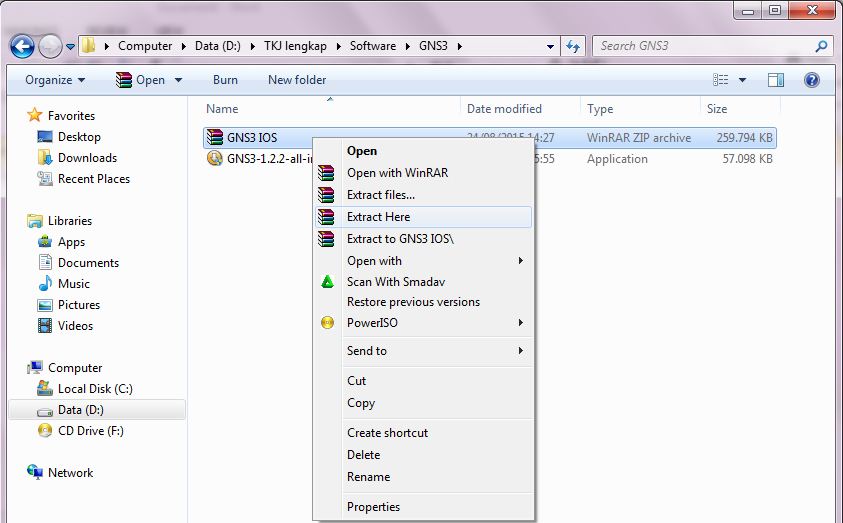The image size is (843, 523).
Task: Choose Scan With Smadav
Action: (423, 282)
